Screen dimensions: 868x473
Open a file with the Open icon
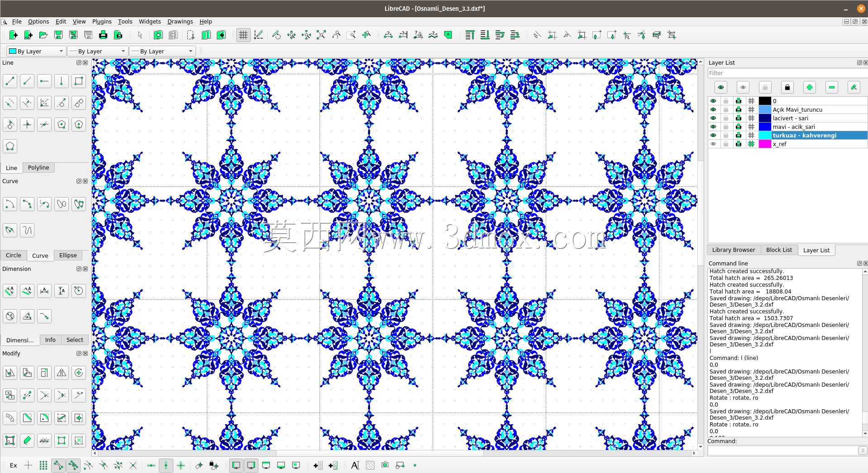43,35
